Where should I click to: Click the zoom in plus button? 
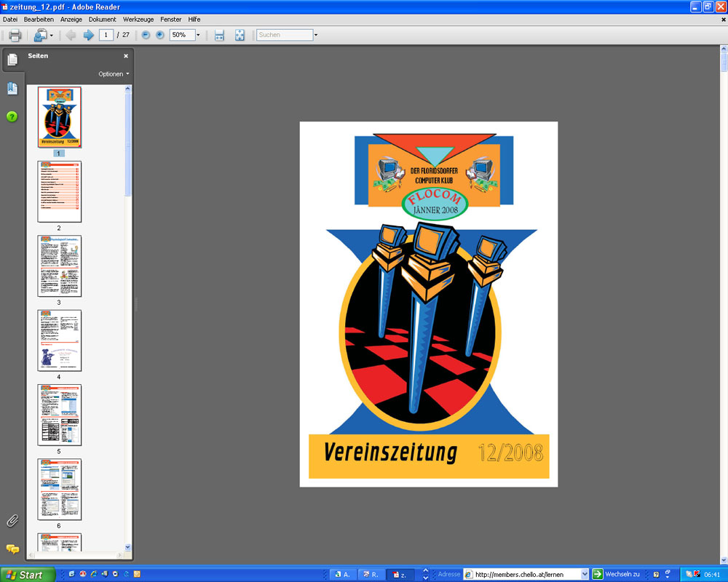coord(160,35)
